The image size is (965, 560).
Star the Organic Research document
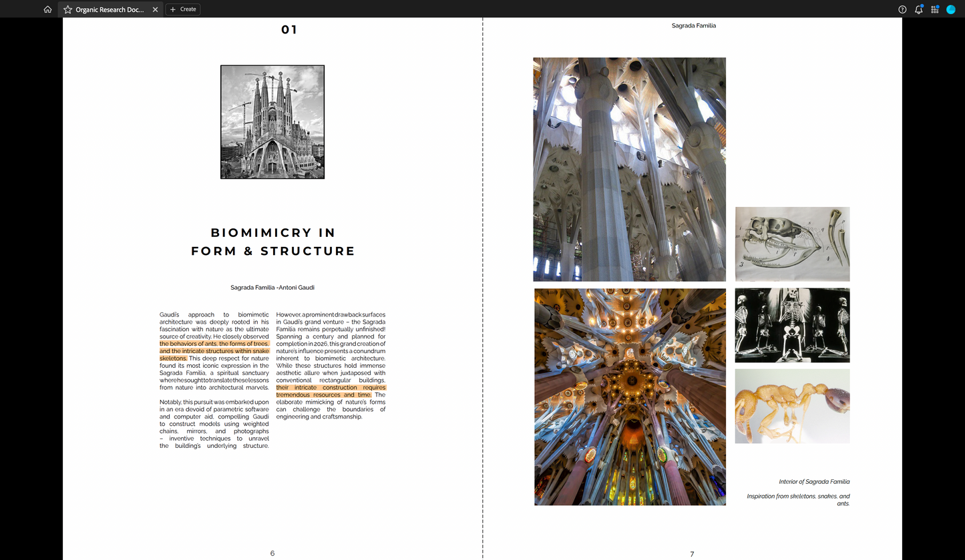pyautogui.click(x=67, y=9)
